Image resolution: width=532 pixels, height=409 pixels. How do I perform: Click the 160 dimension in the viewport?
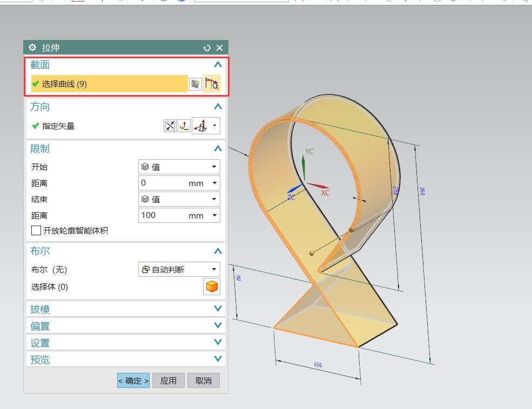[318, 365]
